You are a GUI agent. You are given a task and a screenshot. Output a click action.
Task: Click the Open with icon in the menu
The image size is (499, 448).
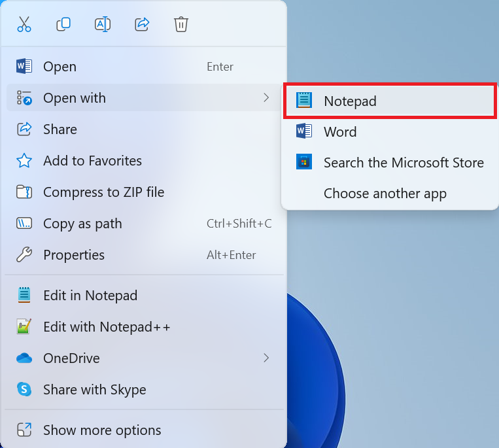tap(24, 97)
